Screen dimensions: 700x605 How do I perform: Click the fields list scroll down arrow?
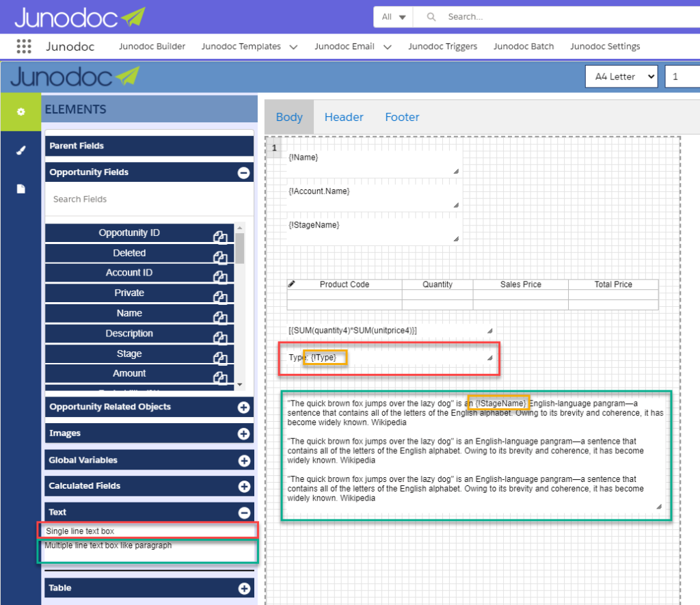click(240, 384)
